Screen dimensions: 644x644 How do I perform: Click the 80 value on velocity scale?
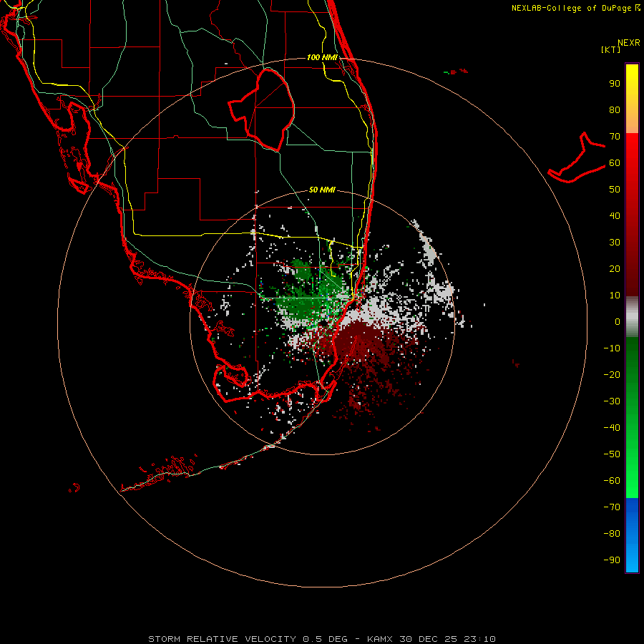[615, 110]
